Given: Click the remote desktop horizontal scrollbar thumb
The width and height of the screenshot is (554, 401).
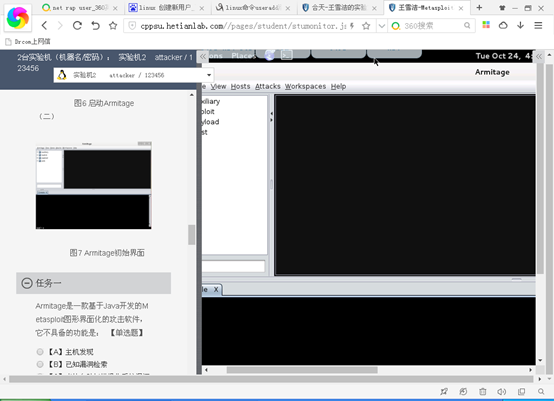Looking at the screenshot, I should [302, 370].
